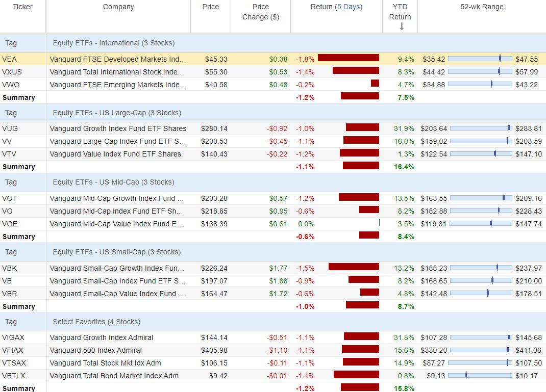Click Vanguard Total Bond Market Index Adm

click(114, 376)
